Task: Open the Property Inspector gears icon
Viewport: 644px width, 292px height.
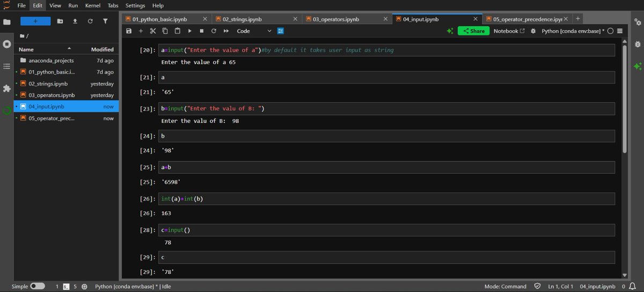Action: [x=637, y=22]
